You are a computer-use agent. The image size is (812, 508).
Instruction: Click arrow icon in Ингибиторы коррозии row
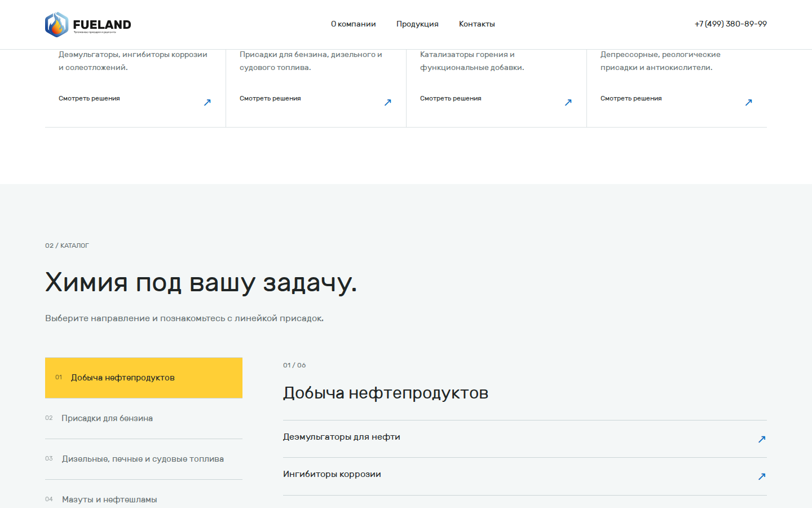point(762,476)
